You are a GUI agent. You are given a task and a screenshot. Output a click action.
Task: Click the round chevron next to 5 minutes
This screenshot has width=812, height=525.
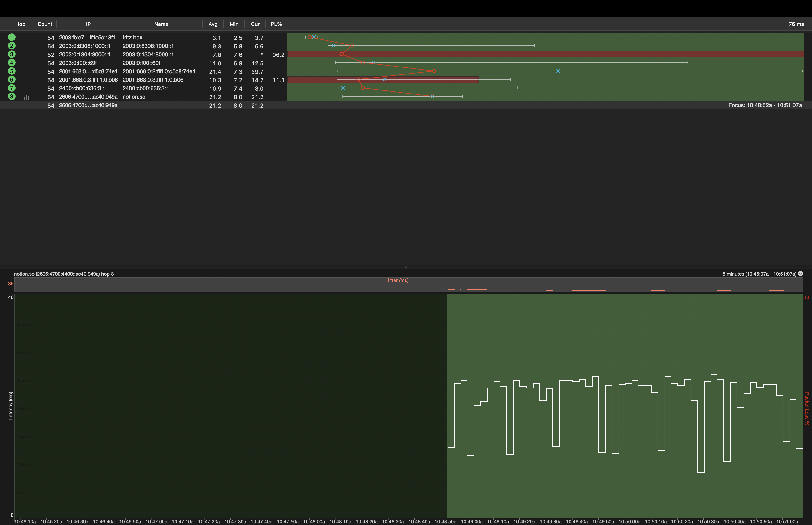click(x=800, y=274)
